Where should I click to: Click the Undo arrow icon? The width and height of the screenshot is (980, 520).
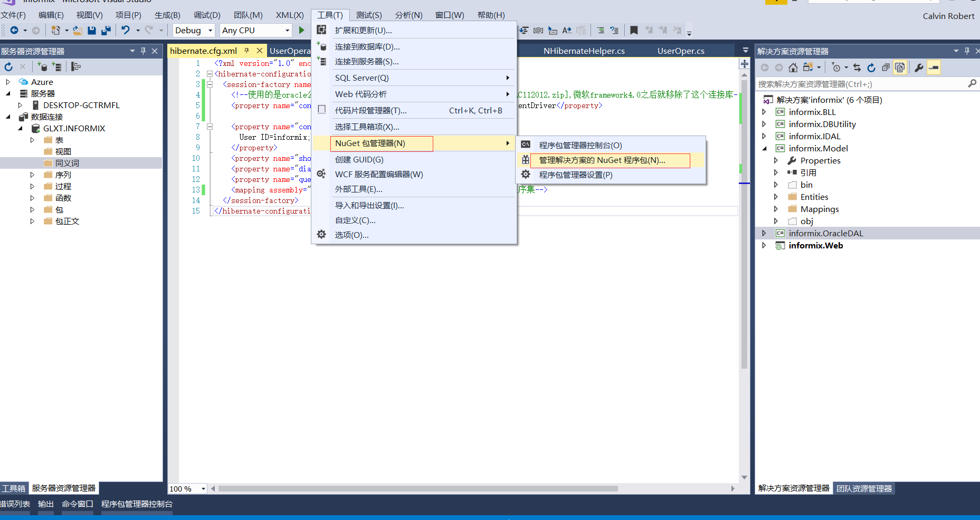pyautogui.click(x=126, y=30)
